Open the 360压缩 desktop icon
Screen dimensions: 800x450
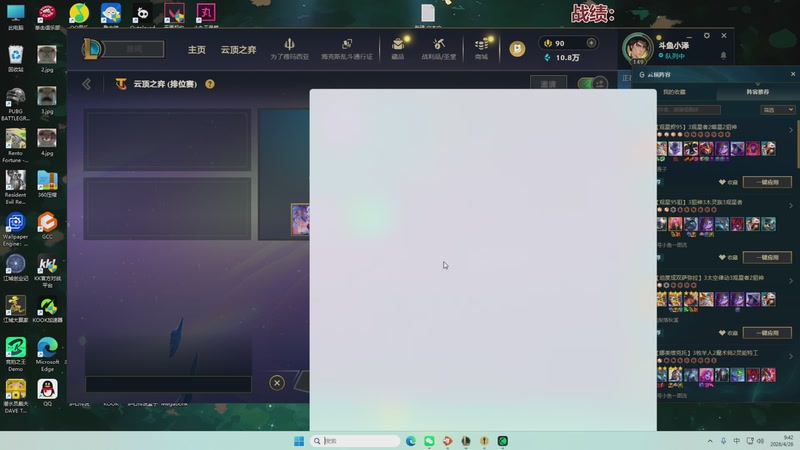[47, 184]
